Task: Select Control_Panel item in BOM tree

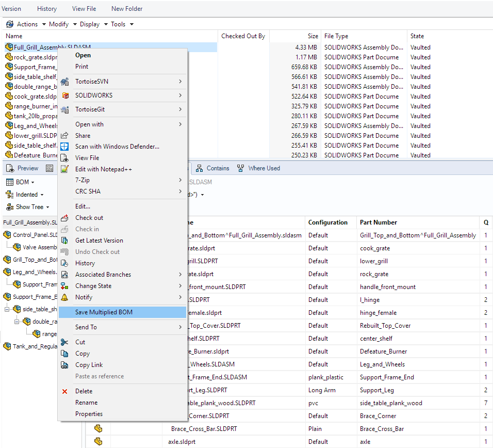Action: [30, 235]
